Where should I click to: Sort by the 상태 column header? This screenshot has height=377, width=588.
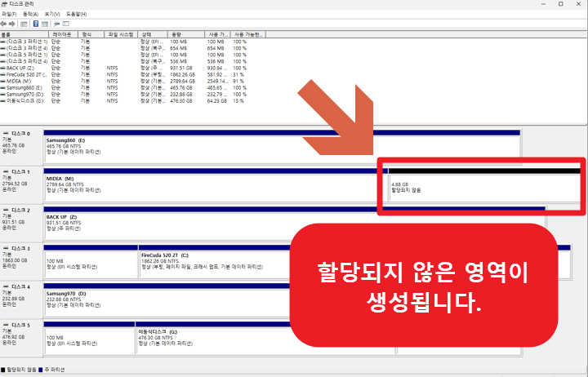coord(153,34)
